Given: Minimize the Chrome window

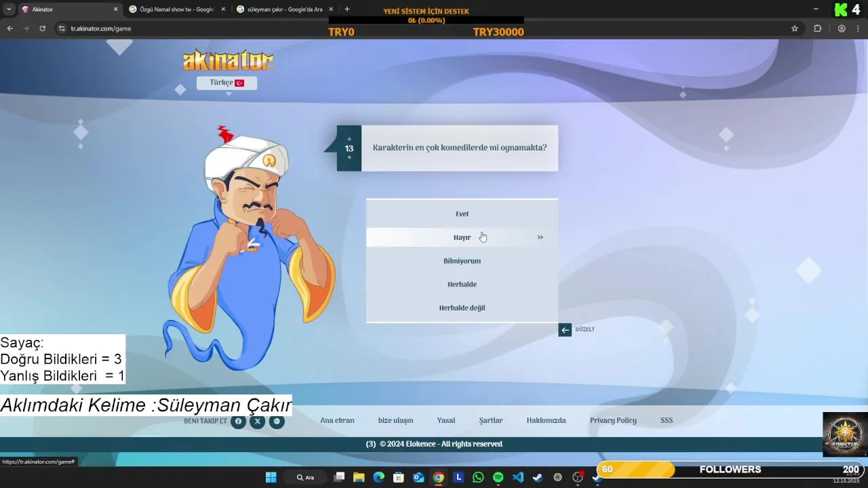Looking at the screenshot, I should click(816, 9).
